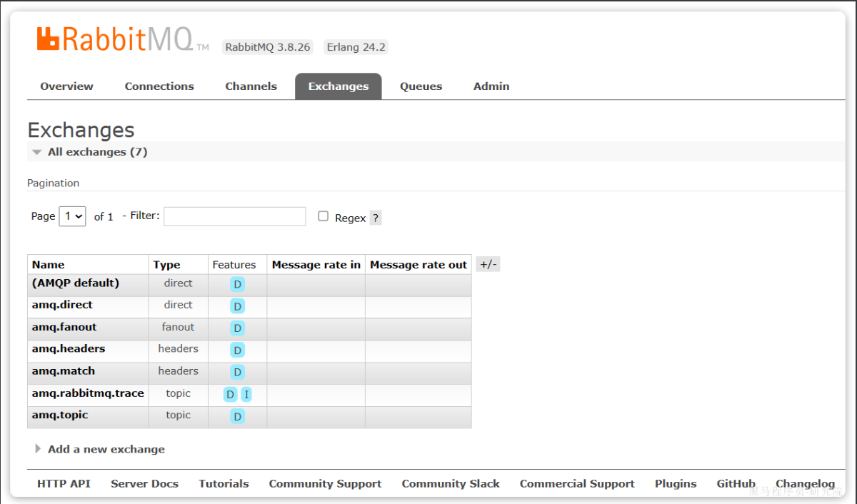Click the D feature badge for amq.topic
Screen dimensions: 857x504
(x=238, y=416)
